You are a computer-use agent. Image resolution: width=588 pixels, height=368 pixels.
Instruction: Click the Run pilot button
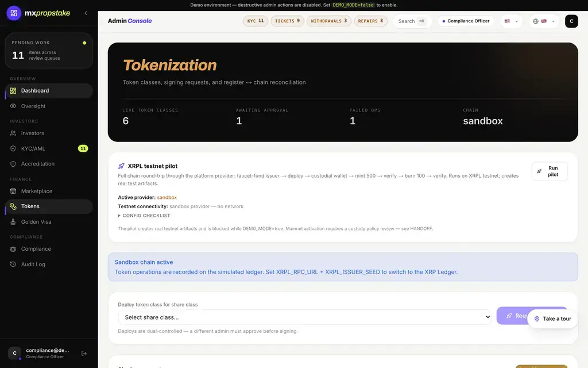(x=550, y=171)
